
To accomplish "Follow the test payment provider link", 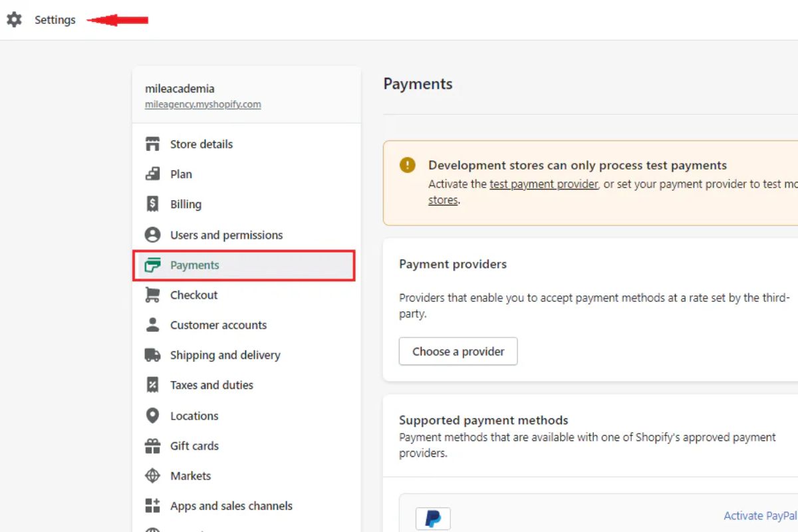I will click(543, 184).
